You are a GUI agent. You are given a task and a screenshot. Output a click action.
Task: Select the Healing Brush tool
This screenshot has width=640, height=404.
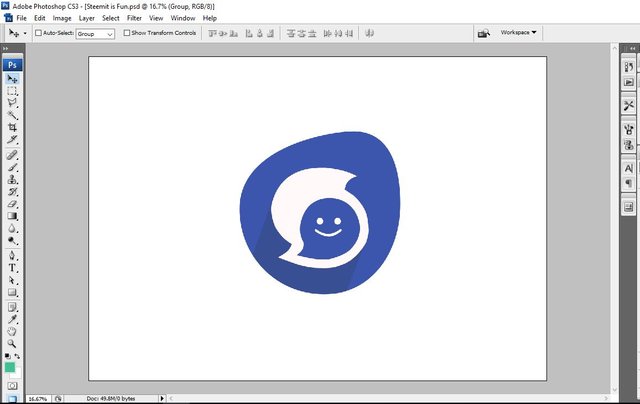coord(12,155)
